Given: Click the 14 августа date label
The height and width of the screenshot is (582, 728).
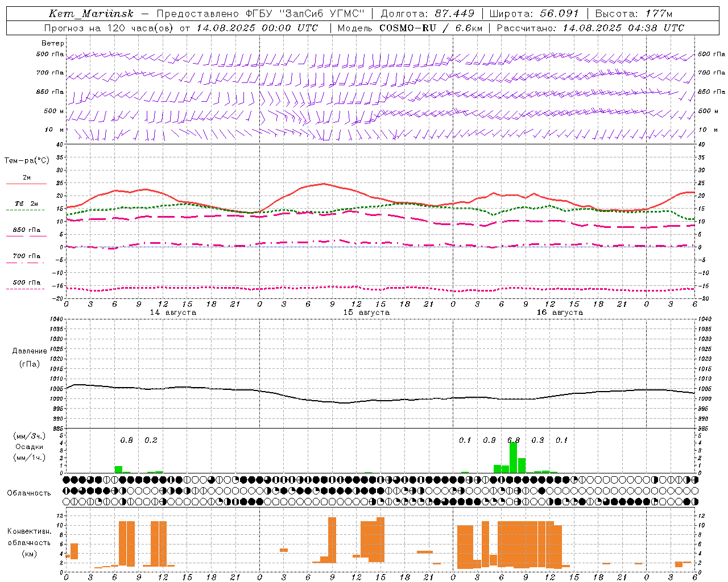Looking at the screenshot, I should [x=173, y=313].
